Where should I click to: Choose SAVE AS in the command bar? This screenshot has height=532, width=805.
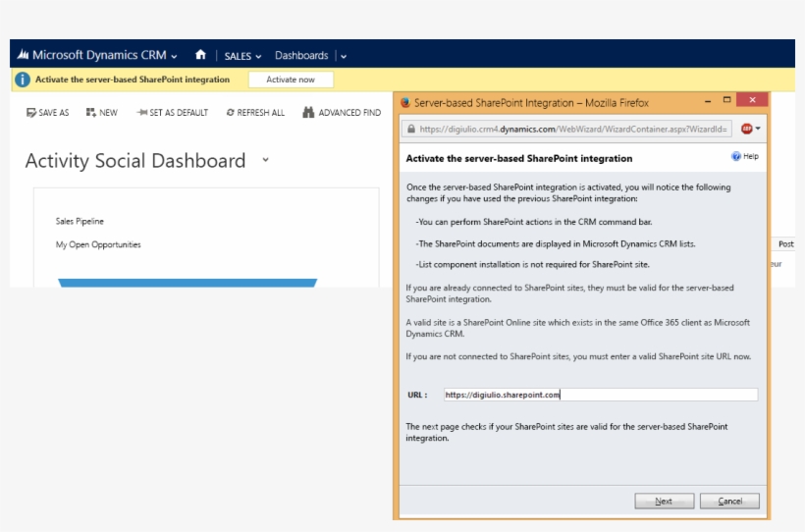[47, 113]
